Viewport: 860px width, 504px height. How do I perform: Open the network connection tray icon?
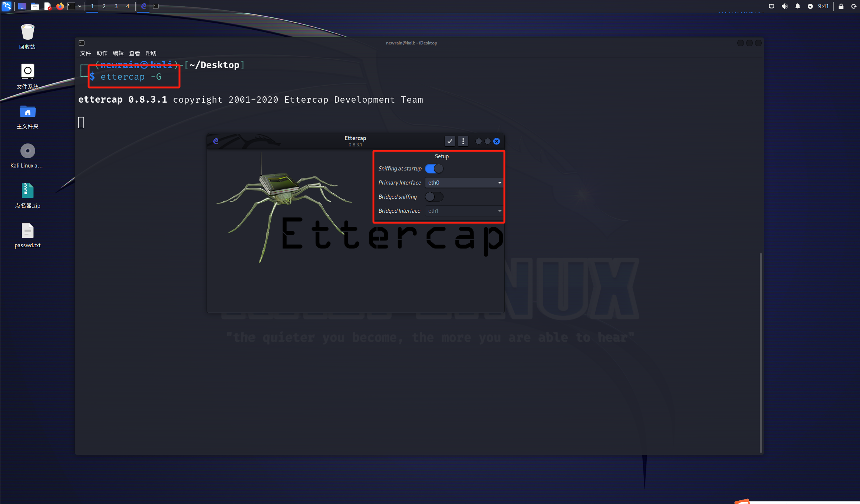point(771,6)
